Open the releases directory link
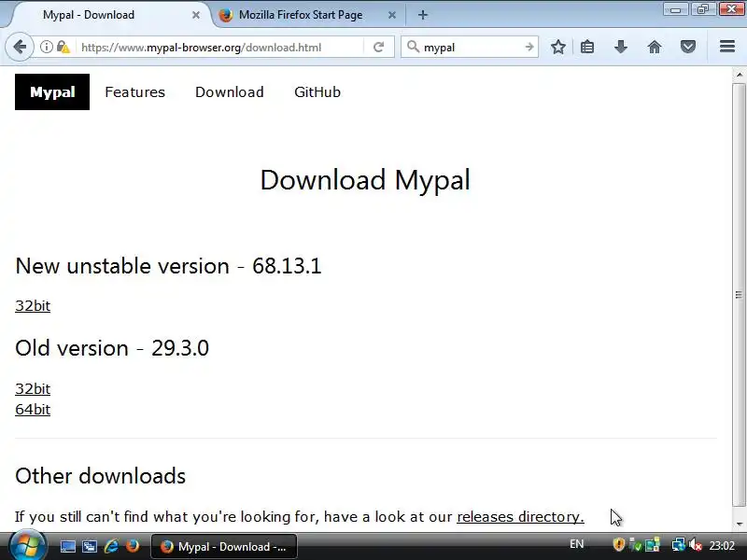This screenshot has width=747, height=560. point(520,517)
